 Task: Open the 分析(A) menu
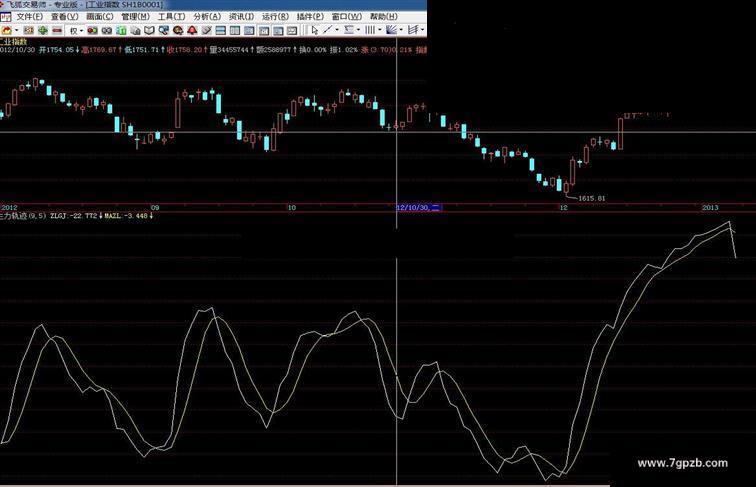click(207, 16)
